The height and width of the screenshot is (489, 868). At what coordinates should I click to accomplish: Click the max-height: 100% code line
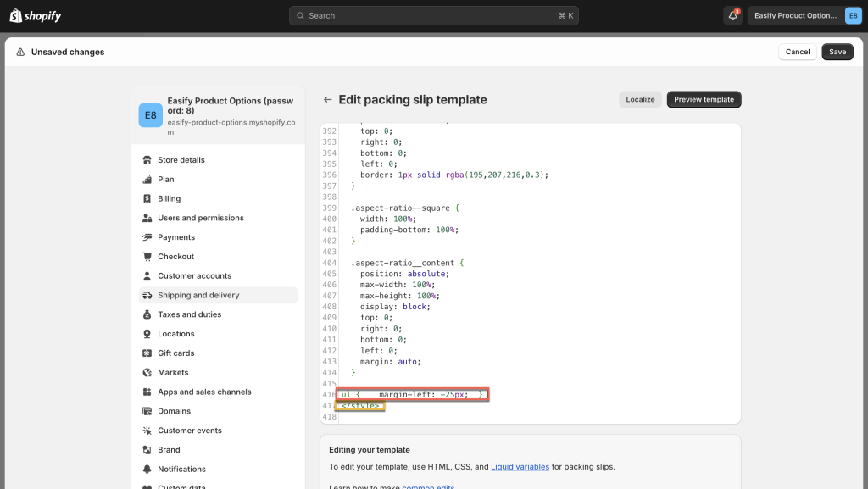[x=400, y=296]
